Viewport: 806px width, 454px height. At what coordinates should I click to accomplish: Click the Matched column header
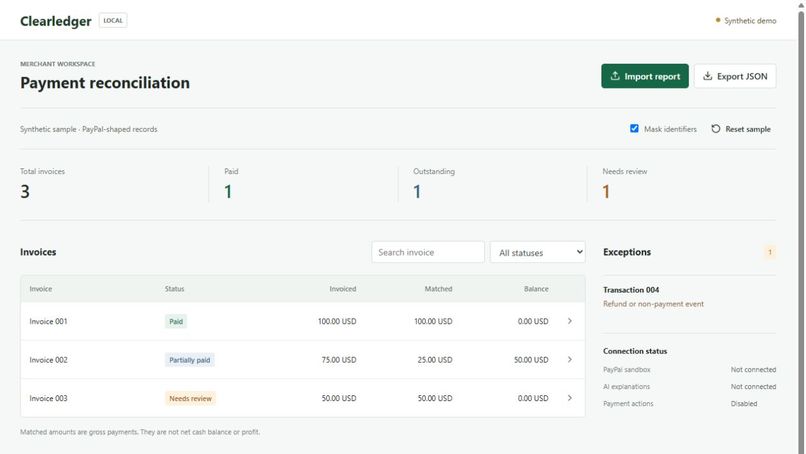(438, 289)
